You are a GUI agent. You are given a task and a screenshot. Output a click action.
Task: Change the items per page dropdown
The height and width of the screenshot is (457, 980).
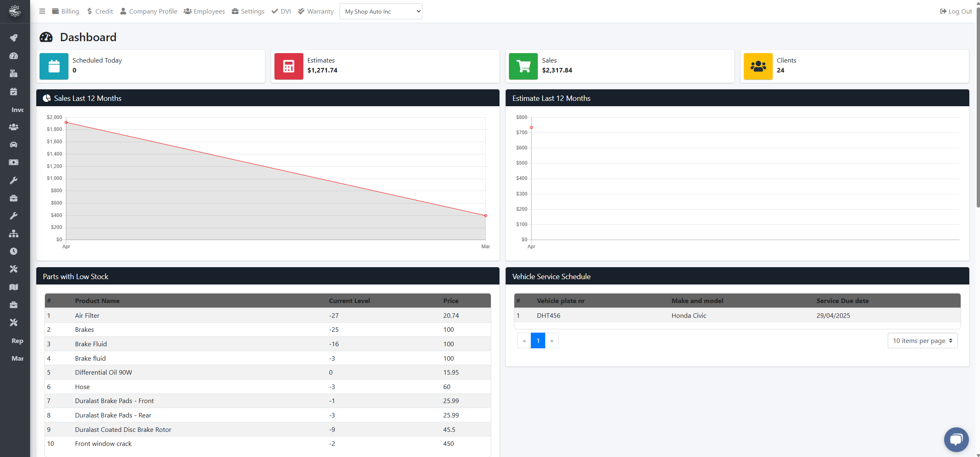click(x=922, y=340)
